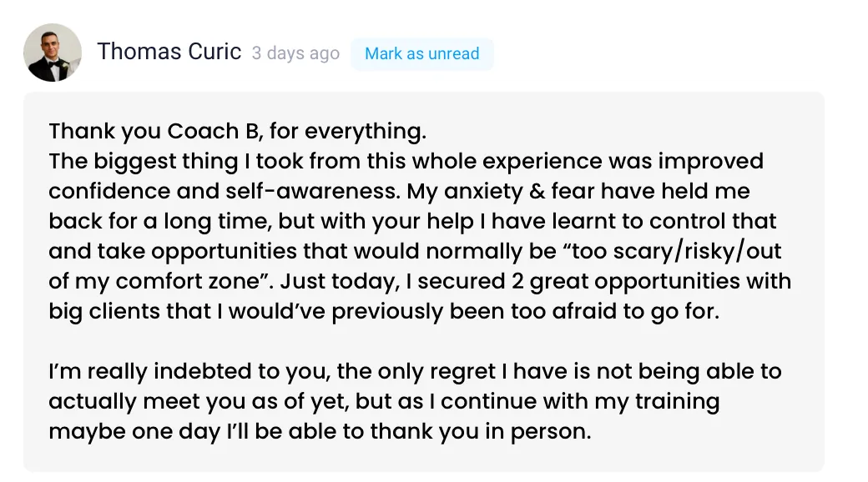868x482 pixels.
Task: Click Thomas Curic's profile avatar
Action: tap(53, 53)
